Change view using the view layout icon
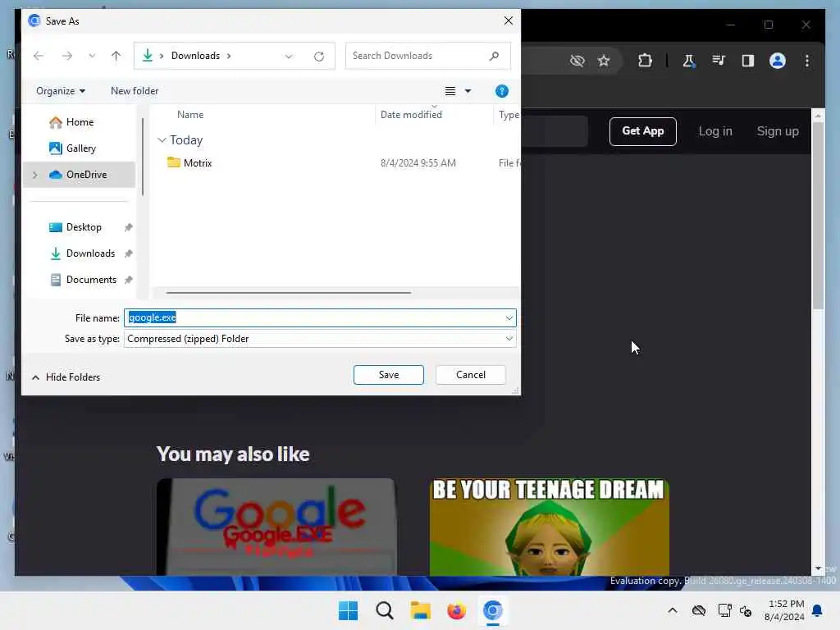The image size is (840, 630). tap(450, 91)
